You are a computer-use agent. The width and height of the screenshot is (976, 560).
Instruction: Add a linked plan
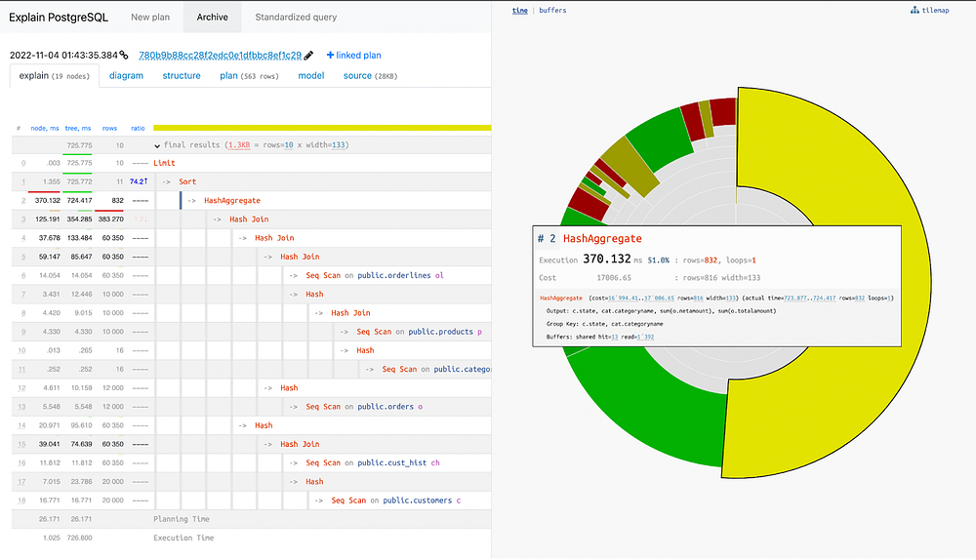[x=353, y=56]
